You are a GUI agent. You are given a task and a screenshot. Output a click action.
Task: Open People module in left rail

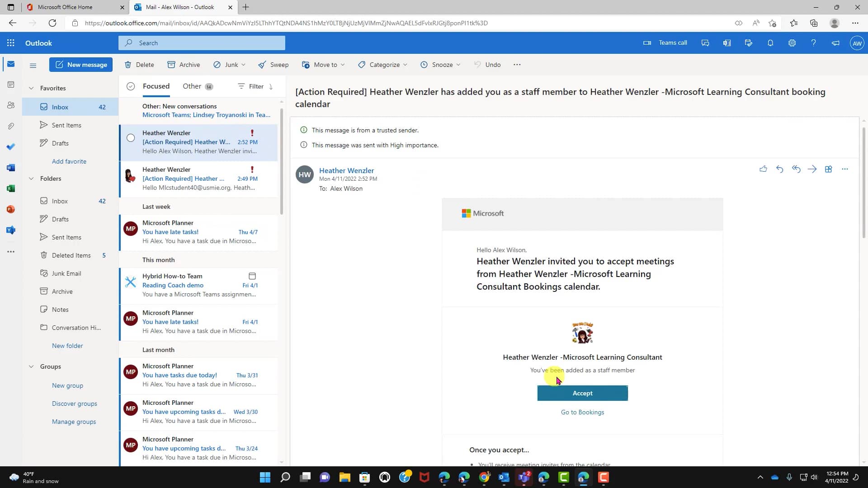click(11, 105)
